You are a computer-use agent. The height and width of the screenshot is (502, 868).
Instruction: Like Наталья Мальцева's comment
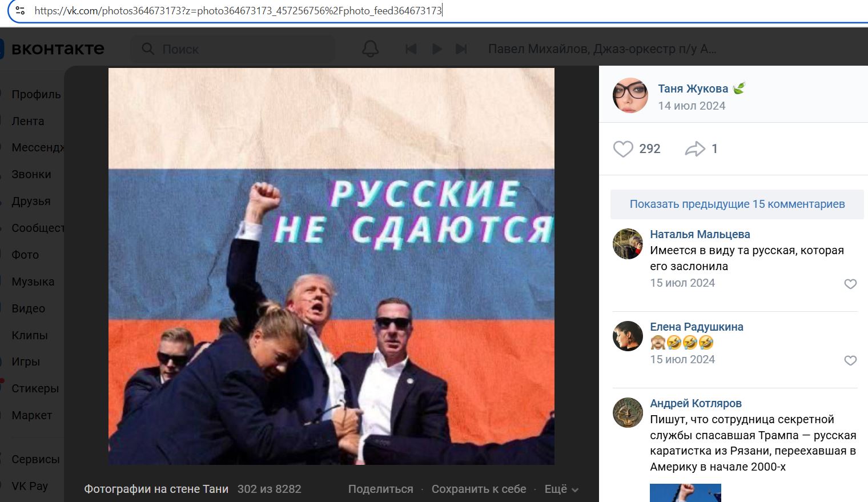[x=850, y=284]
